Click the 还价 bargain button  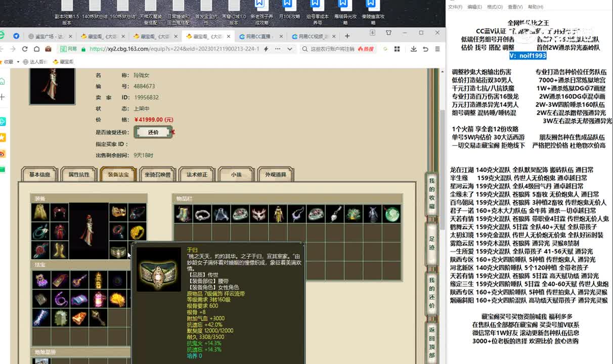click(x=153, y=132)
